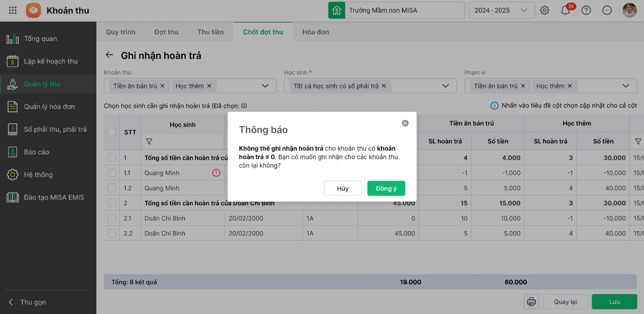Open the help question mark icon
644x314 pixels.
point(587,10)
